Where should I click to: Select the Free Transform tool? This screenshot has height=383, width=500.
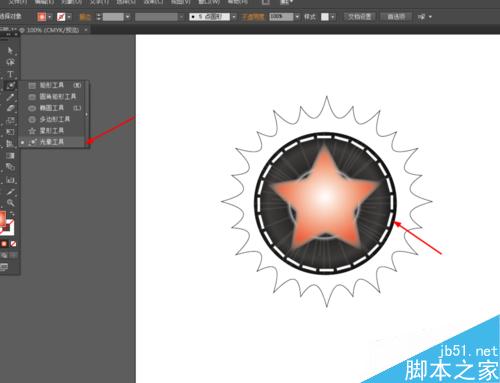pos(10,132)
